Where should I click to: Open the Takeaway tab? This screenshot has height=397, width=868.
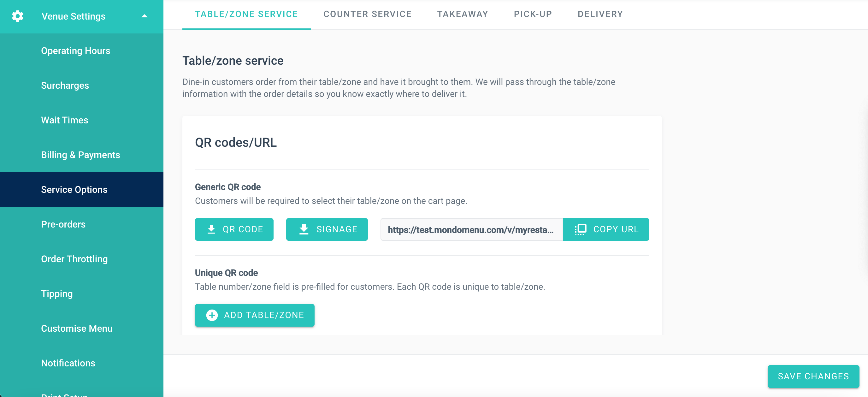pyautogui.click(x=462, y=14)
